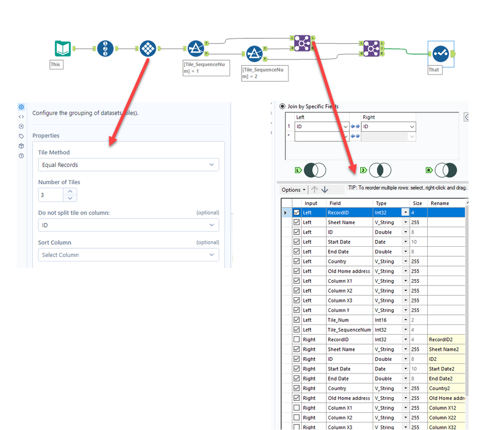Check Right Column X1 checkbox
The width and height of the screenshot is (504, 430).
pyautogui.click(x=297, y=408)
